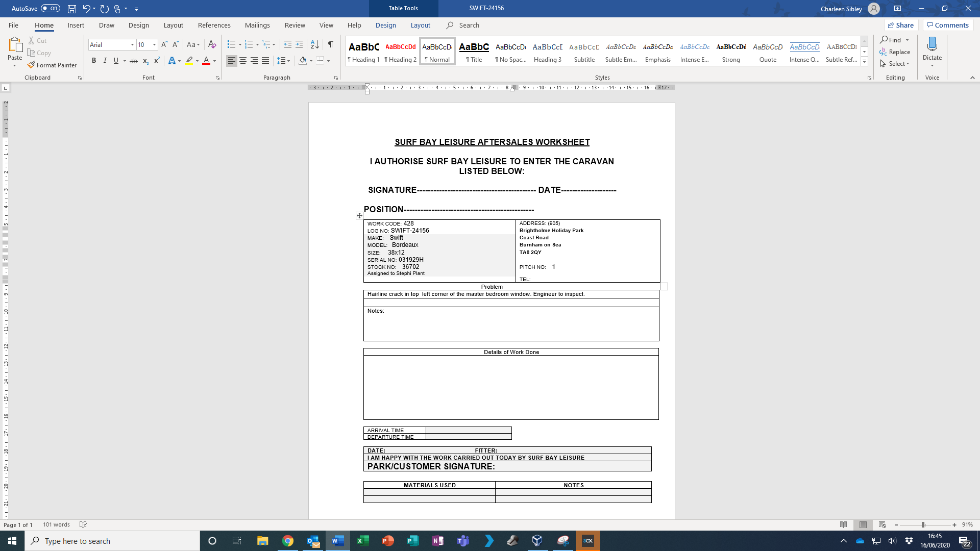Toggle Bold formatting

coord(94,61)
